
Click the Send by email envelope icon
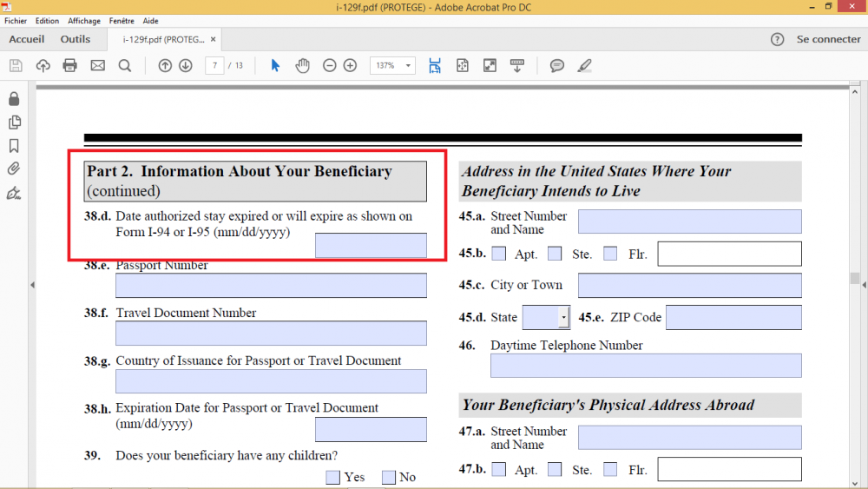click(97, 66)
